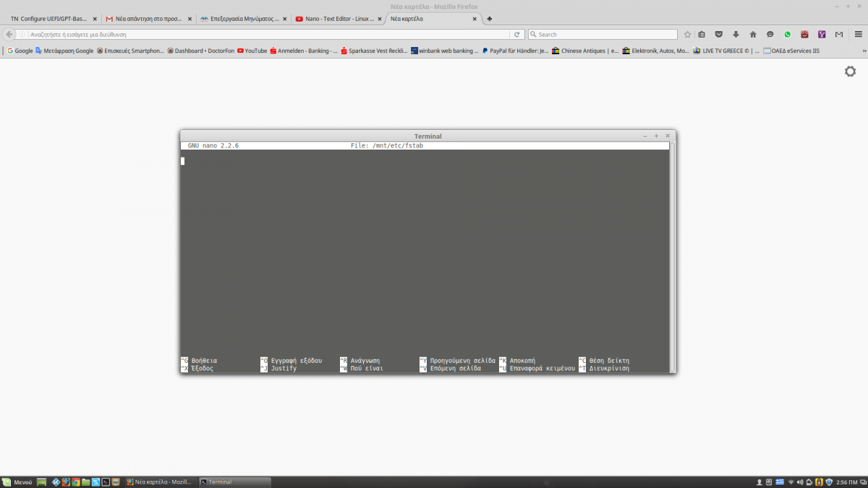Open the Wi-Fi network tray icon
Image resolution: width=868 pixels, height=488 pixels.
click(x=791, y=481)
